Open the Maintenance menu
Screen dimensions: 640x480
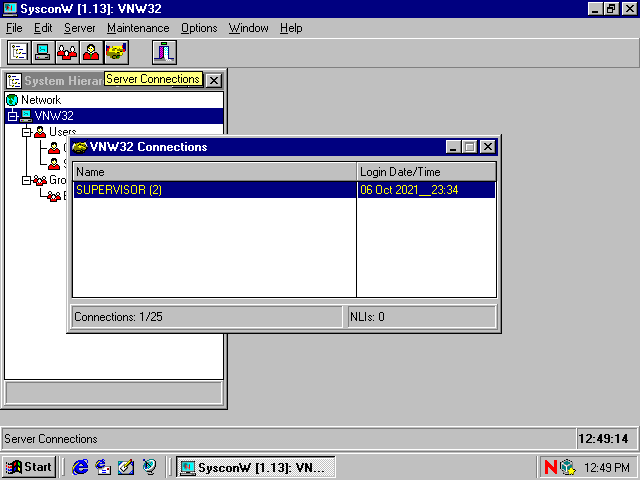click(138, 28)
